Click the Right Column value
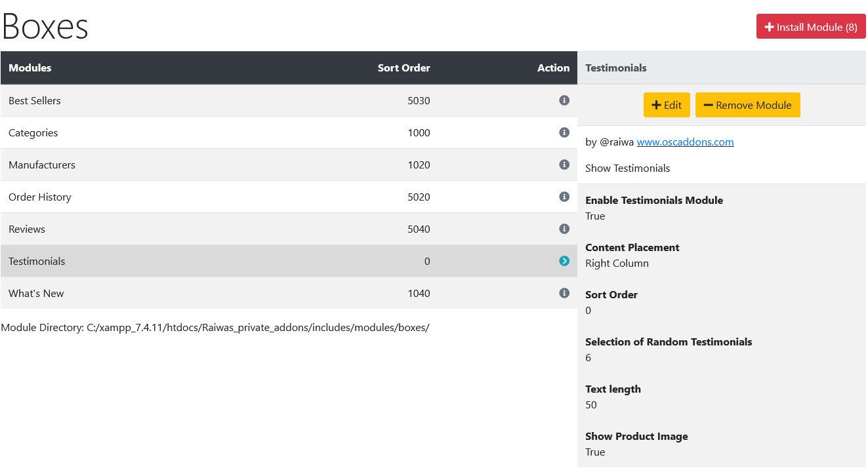868x470 pixels. pyautogui.click(x=617, y=263)
